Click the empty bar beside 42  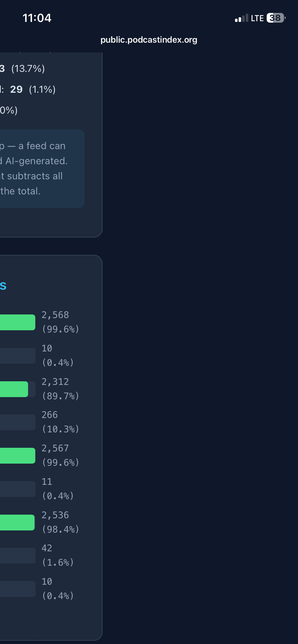point(17,556)
